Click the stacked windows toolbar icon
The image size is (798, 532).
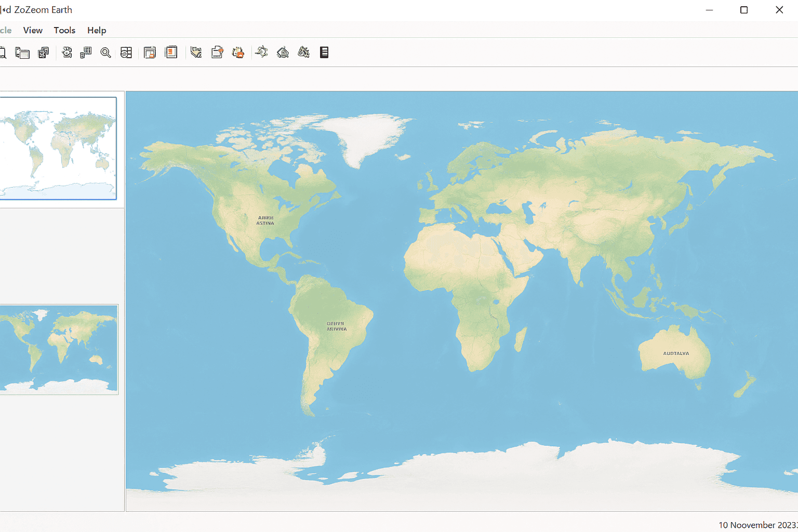pos(44,52)
